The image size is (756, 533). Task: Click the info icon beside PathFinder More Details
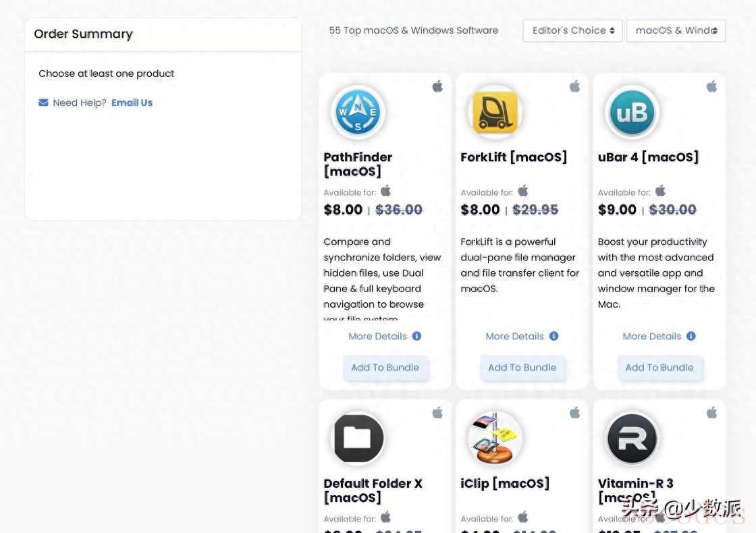pyautogui.click(x=416, y=336)
